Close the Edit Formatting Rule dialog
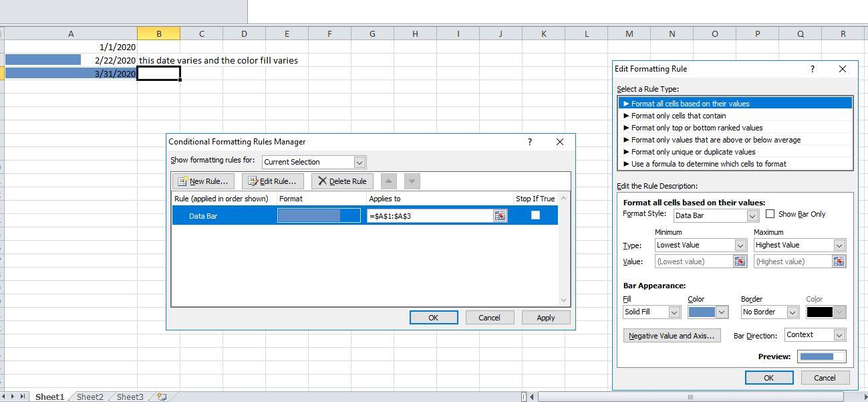Image resolution: width=868 pixels, height=402 pixels. pyautogui.click(x=843, y=69)
